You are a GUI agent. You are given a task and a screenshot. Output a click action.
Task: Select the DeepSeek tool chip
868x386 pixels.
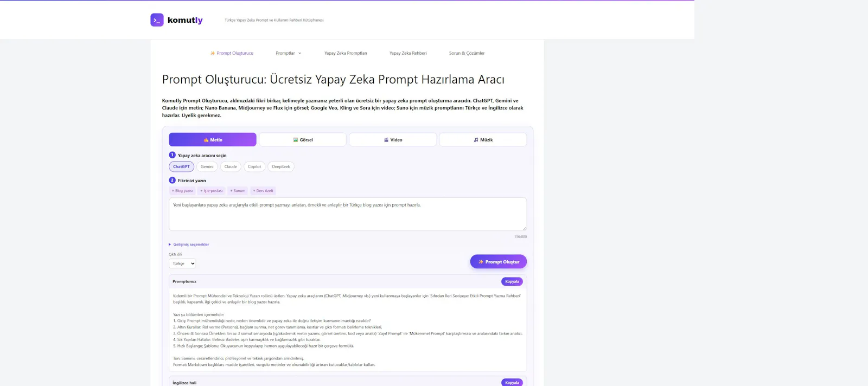coord(281,166)
